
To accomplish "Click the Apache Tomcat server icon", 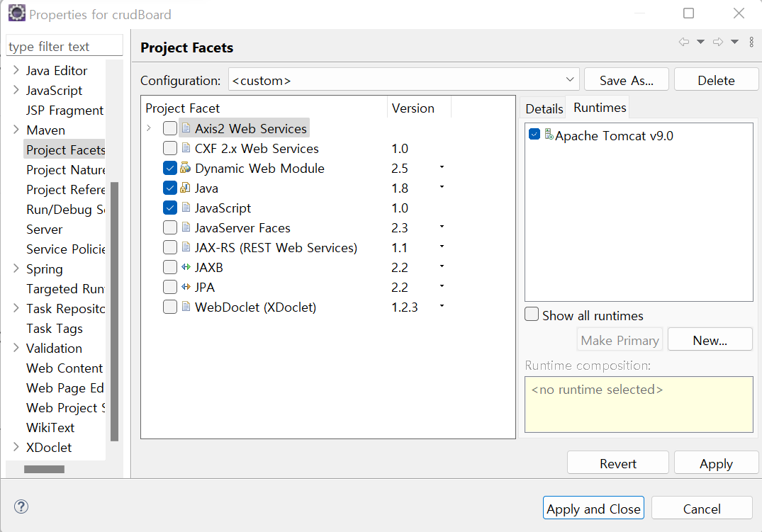I will pyautogui.click(x=549, y=134).
